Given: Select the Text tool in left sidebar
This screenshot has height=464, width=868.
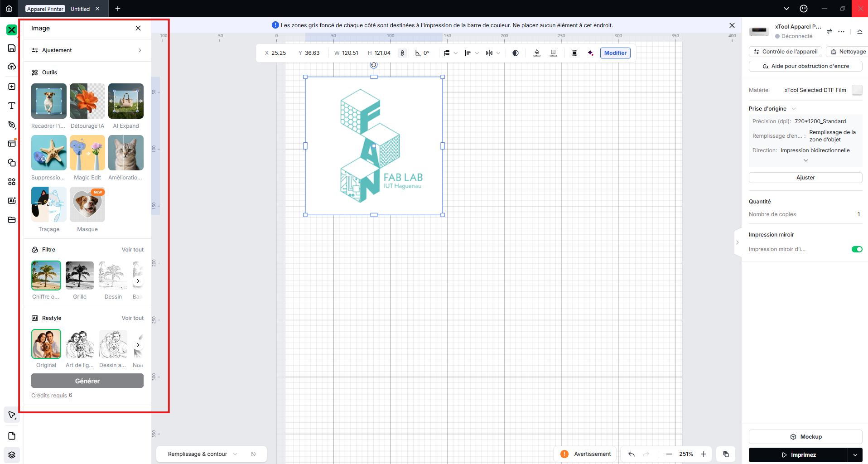Looking at the screenshot, I should (12, 106).
